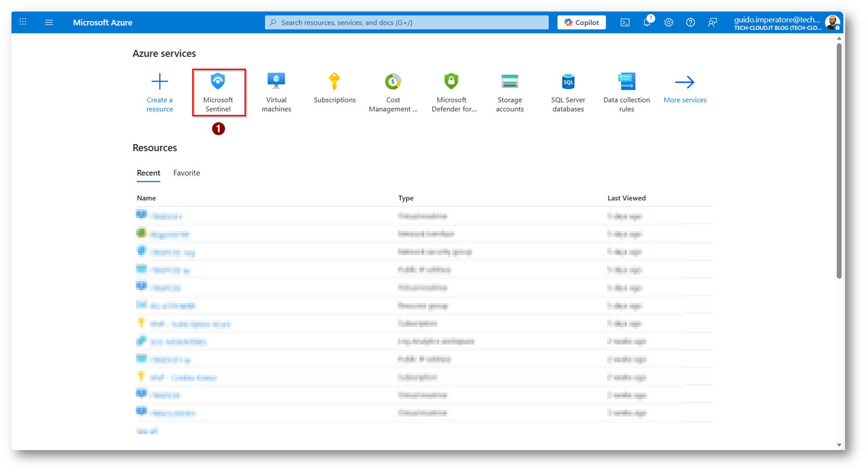Viewport: 868px width, 473px height.
Task: Switch to the Recent resources tab
Action: [x=148, y=173]
